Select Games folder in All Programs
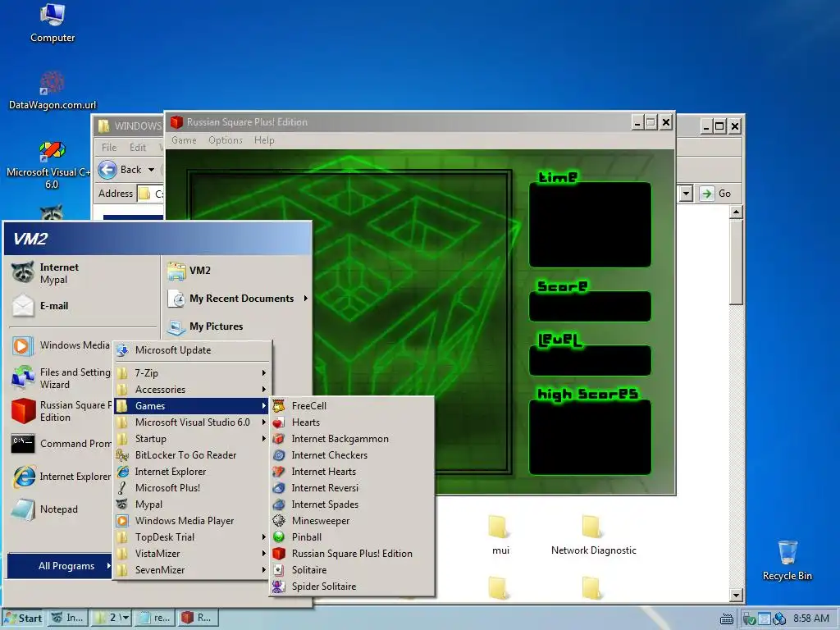The width and height of the screenshot is (840, 630). 192,406
